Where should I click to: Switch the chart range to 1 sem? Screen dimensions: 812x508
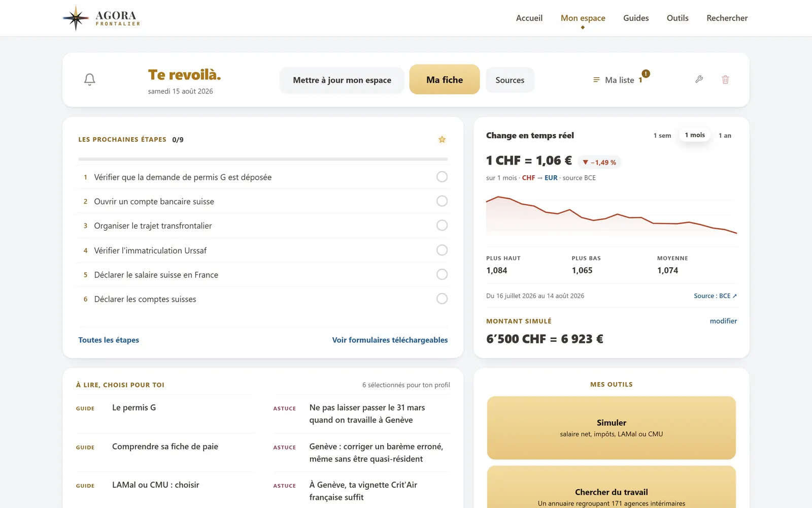click(662, 136)
